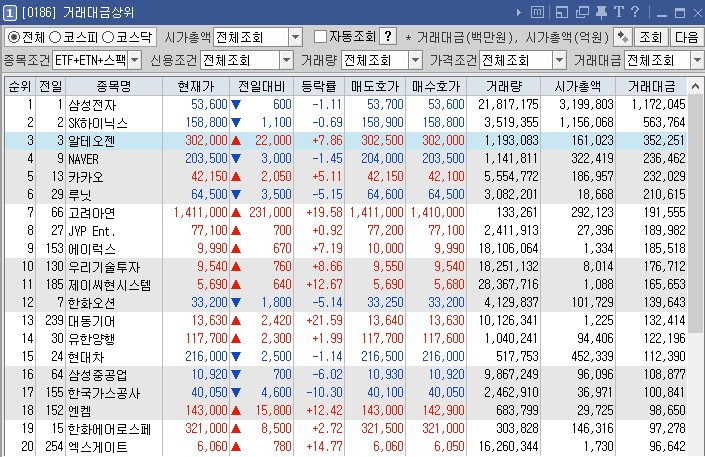Screen dimensions: 705x457
Task: Pin the window with the pushpin icon
Action: 602,12
